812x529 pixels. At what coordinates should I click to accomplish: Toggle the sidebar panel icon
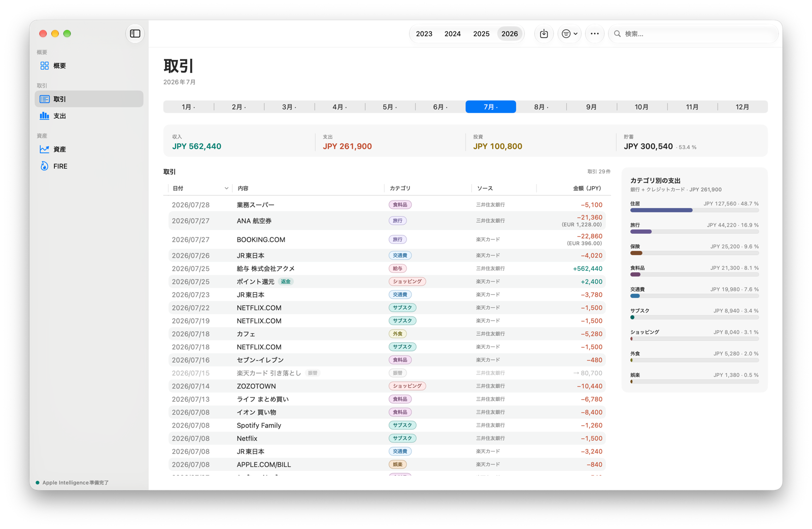(135, 33)
